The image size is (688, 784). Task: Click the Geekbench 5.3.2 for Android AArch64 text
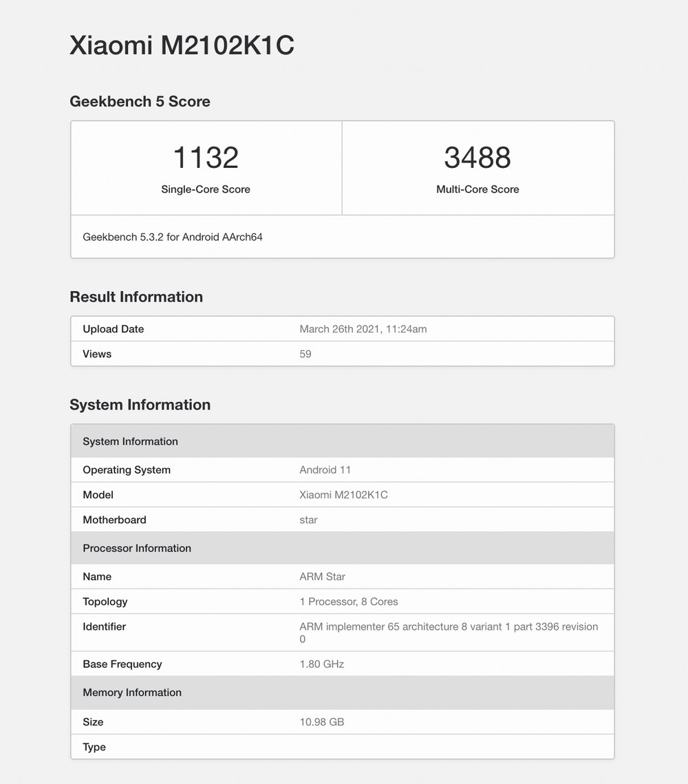[173, 237]
